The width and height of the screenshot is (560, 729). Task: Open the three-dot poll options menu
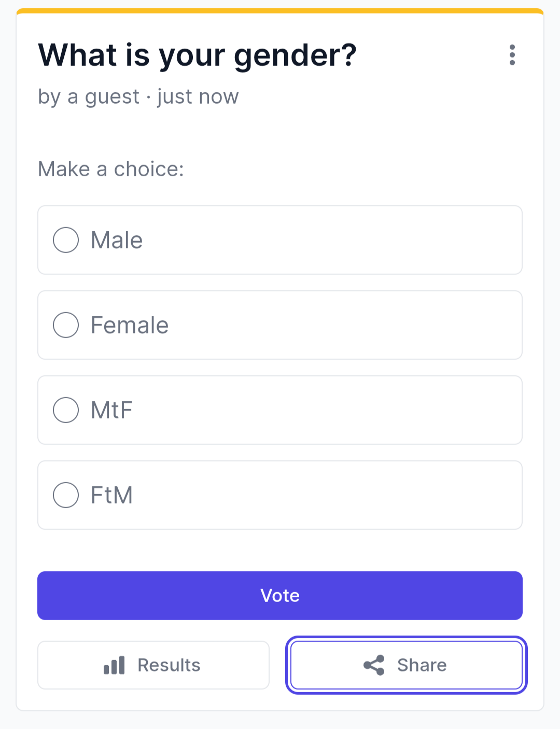click(x=512, y=55)
